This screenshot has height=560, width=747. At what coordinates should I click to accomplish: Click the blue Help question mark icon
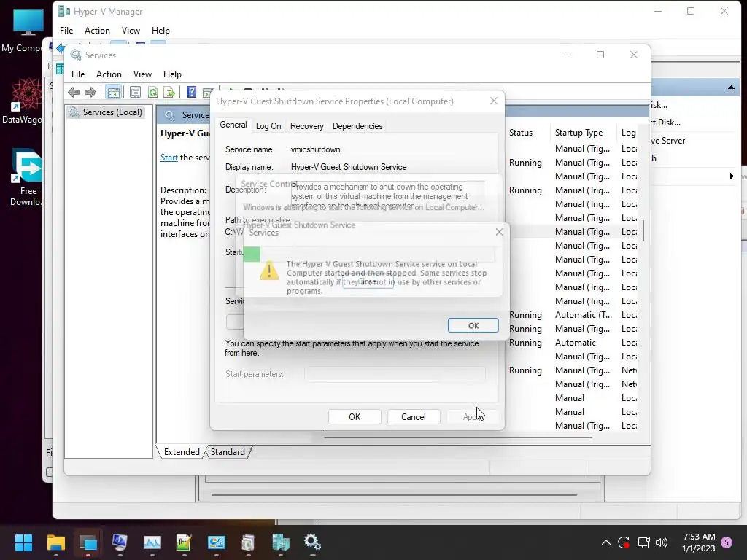click(x=191, y=92)
